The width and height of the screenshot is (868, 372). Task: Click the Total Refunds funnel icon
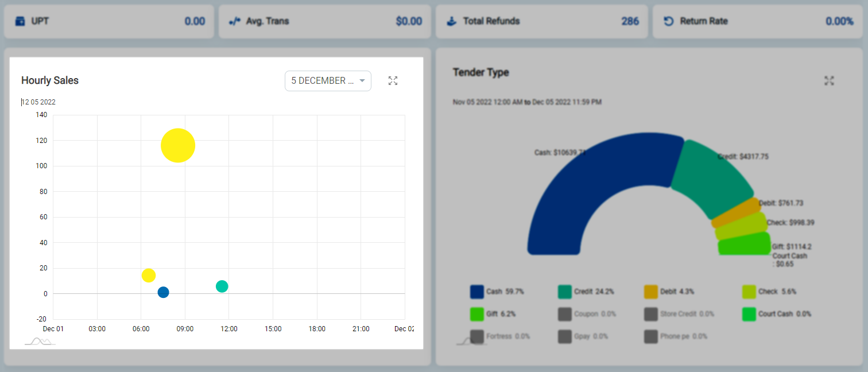pyautogui.click(x=452, y=21)
